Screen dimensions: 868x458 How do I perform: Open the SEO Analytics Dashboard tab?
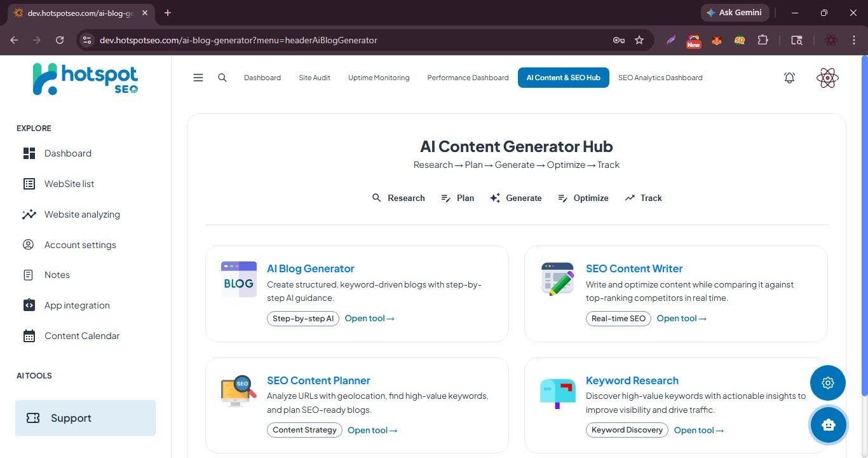(660, 78)
